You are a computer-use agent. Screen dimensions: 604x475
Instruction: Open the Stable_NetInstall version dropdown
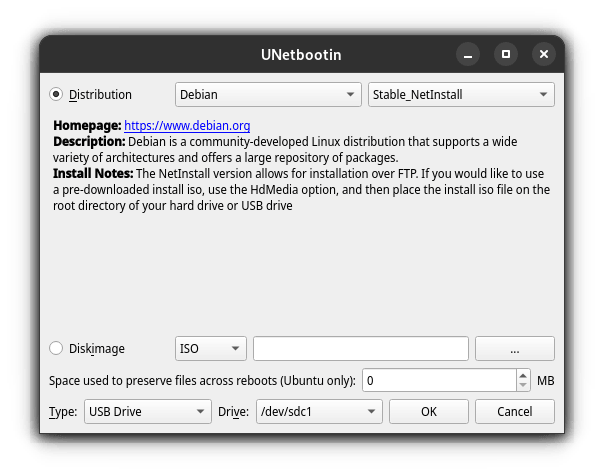[461, 95]
